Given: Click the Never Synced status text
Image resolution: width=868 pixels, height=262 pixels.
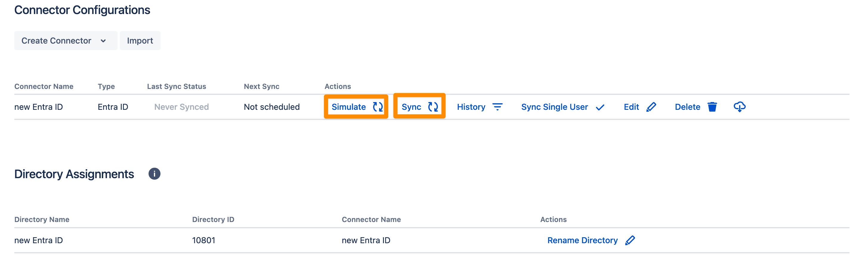Looking at the screenshot, I should 181,107.
